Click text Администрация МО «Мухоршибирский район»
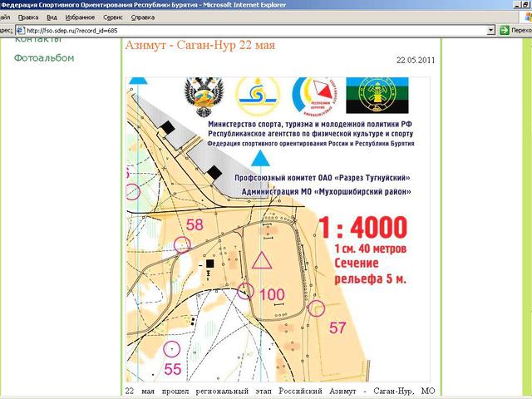Screen dimensions: 532x399 (326, 192)
